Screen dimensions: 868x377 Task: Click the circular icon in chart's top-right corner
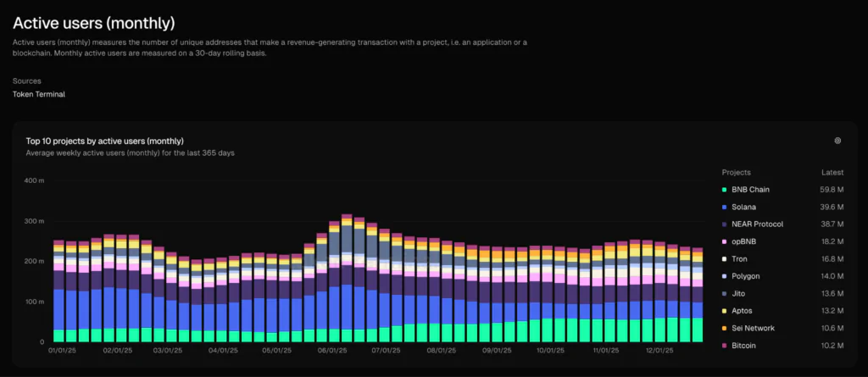pyautogui.click(x=837, y=141)
